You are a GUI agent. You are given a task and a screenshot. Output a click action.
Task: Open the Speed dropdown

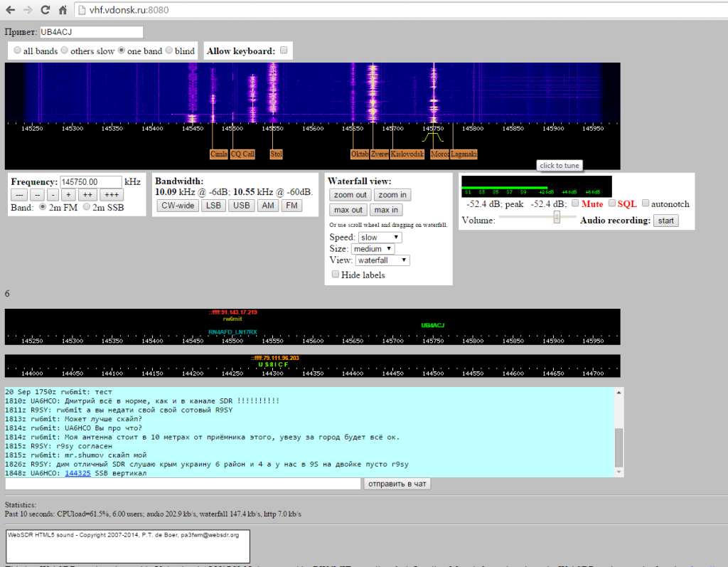[380, 237]
